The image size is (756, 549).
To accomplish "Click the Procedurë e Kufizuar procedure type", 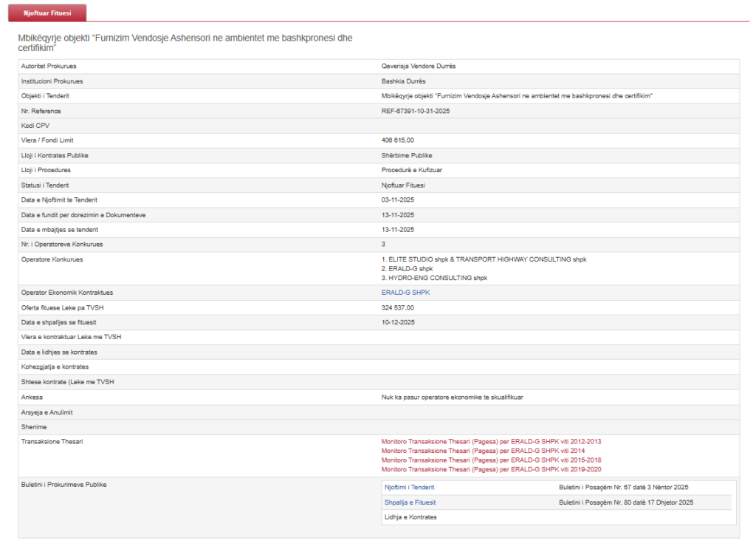I will tap(411, 170).
